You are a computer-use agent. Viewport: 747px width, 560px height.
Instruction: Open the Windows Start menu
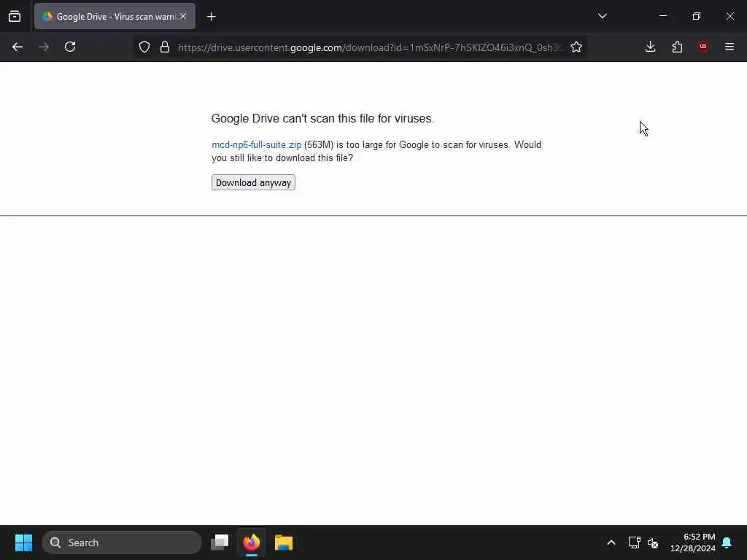[23, 542]
